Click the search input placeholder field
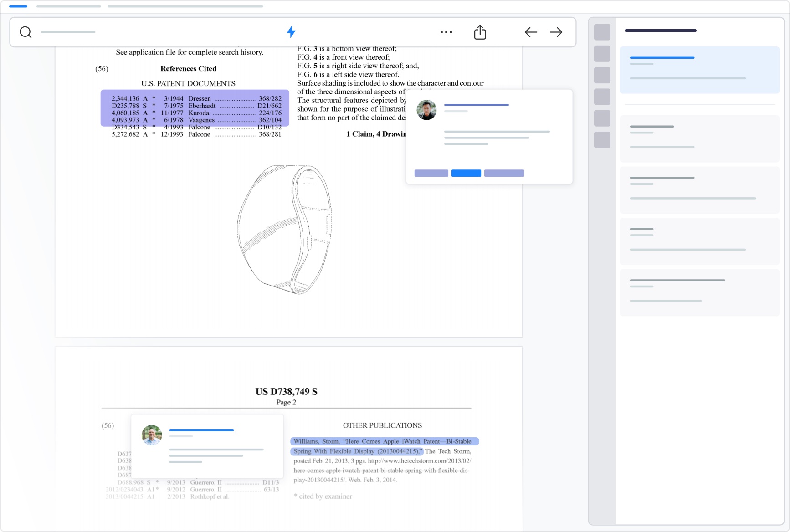This screenshot has width=790, height=532. coord(68,32)
